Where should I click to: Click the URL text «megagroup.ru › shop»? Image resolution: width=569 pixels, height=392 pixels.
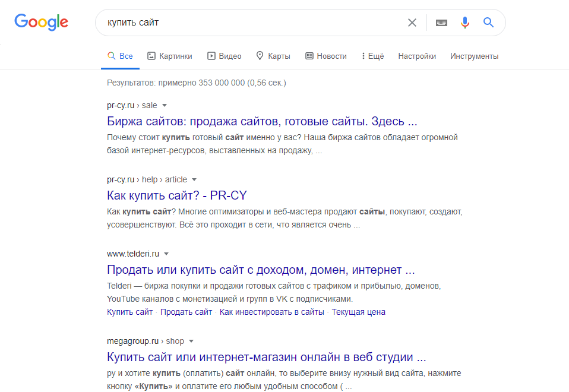(x=146, y=342)
